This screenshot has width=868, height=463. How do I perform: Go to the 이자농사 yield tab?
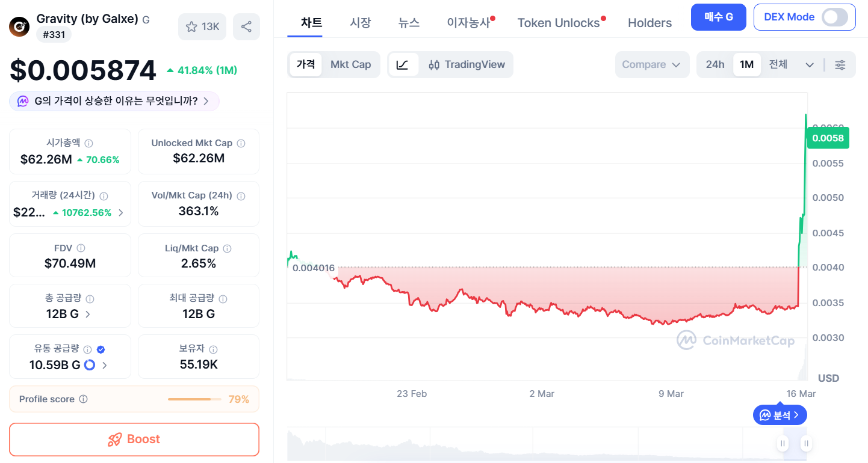pos(469,23)
